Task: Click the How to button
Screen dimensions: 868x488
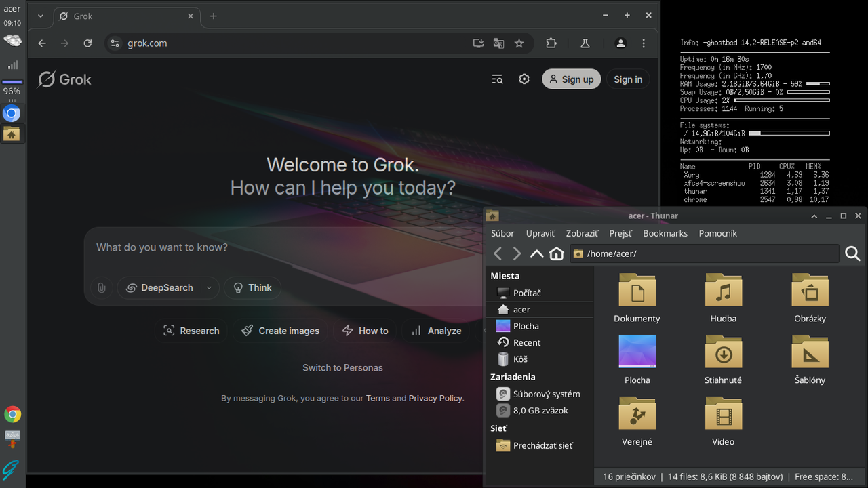Action: coord(365,331)
